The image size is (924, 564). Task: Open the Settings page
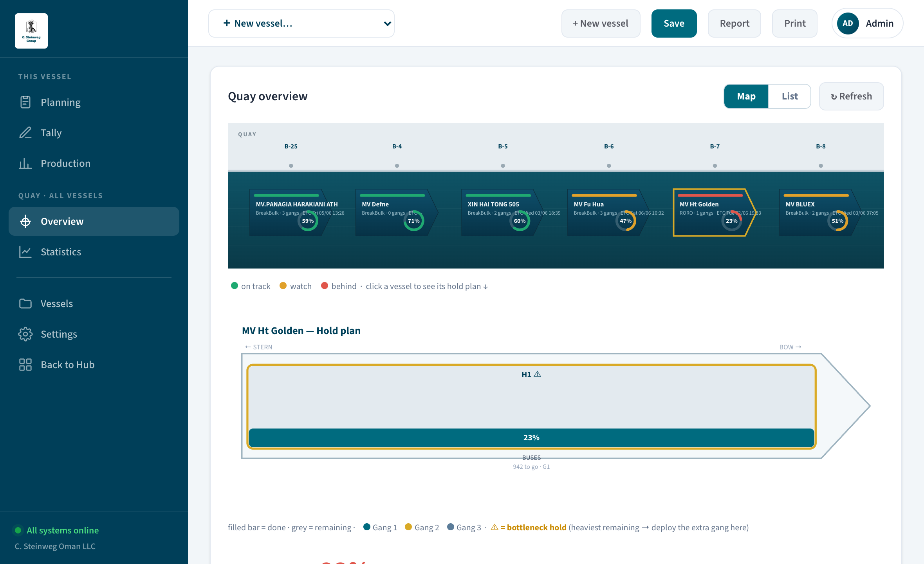pyautogui.click(x=94, y=334)
